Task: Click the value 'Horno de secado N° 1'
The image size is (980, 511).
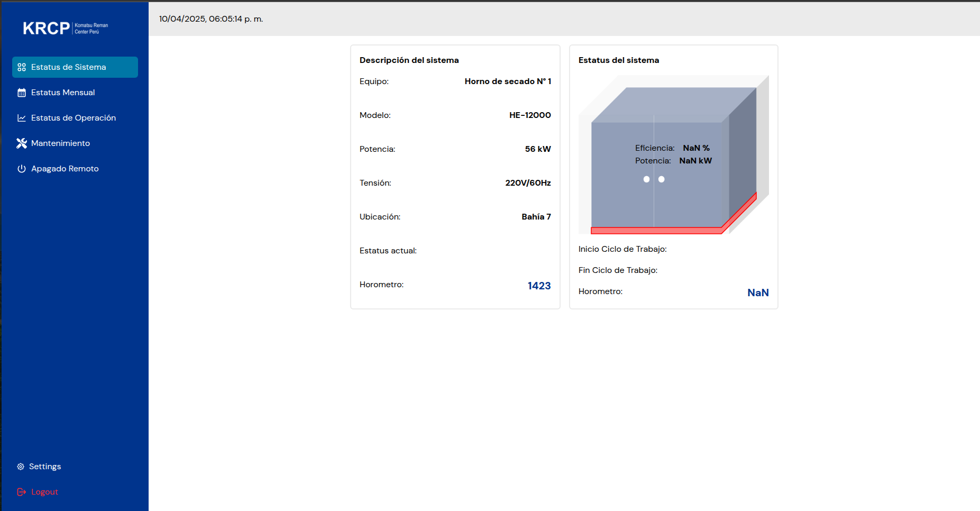Action: click(x=508, y=81)
